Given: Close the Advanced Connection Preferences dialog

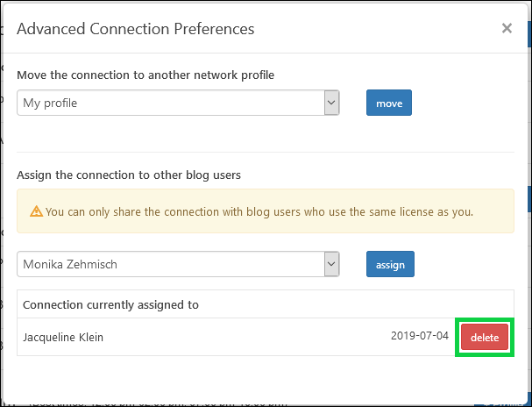Looking at the screenshot, I should click(x=507, y=28).
